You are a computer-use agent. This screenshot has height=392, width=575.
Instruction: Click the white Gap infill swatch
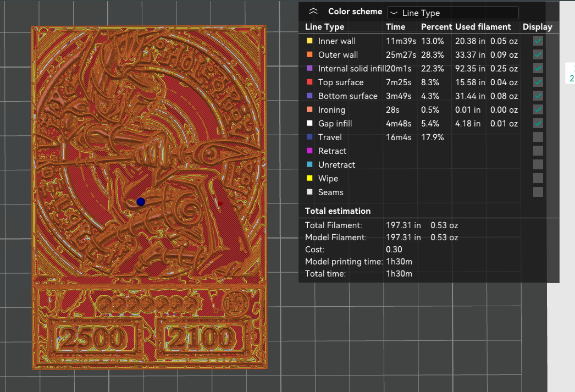[x=309, y=123]
